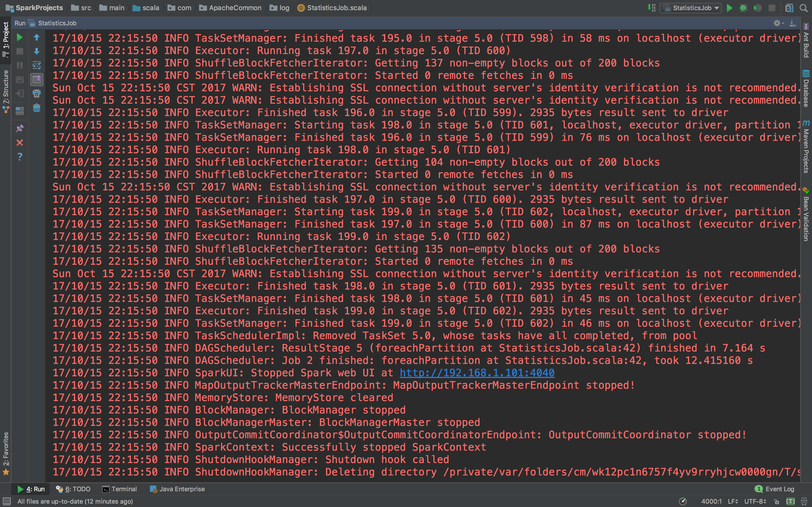This screenshot has height=507, width=812.
Task: Open the Run panel gear settings dropdown
Action: [x=778, y=23]
